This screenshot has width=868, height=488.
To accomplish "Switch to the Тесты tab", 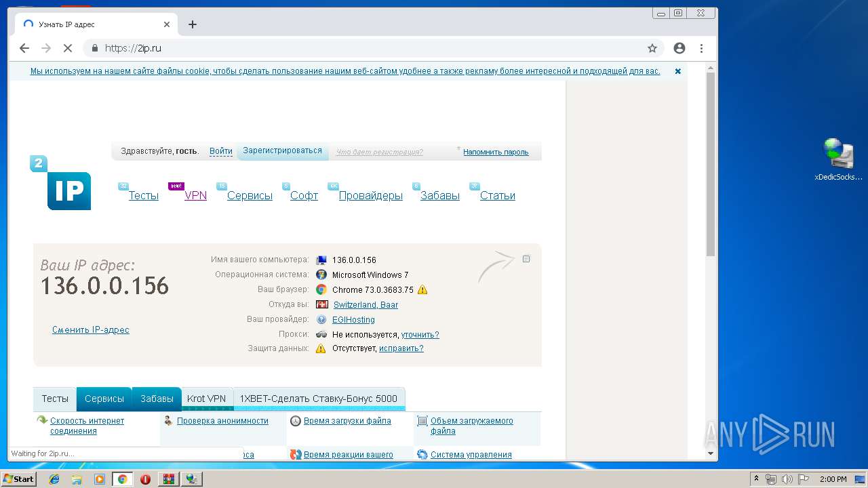I will point(55,399).
